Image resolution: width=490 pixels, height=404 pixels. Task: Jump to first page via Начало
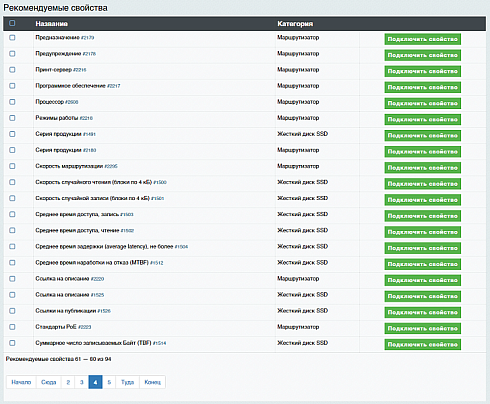(21, 382)
